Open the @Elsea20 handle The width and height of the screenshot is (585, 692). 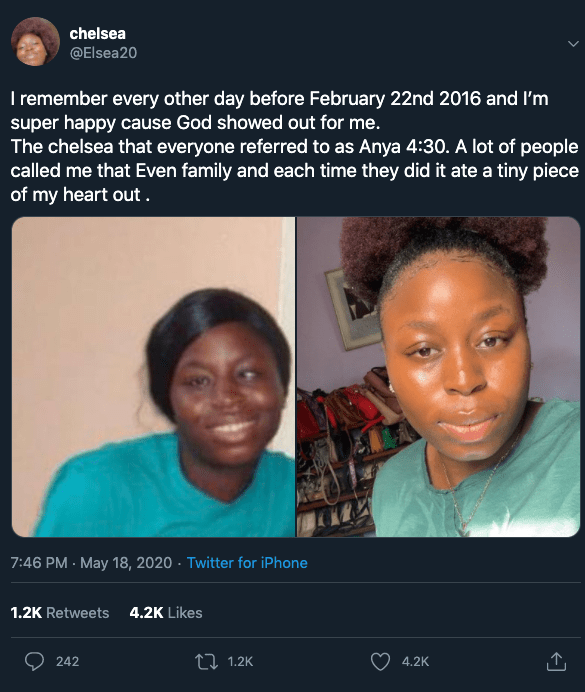(103, 53)
